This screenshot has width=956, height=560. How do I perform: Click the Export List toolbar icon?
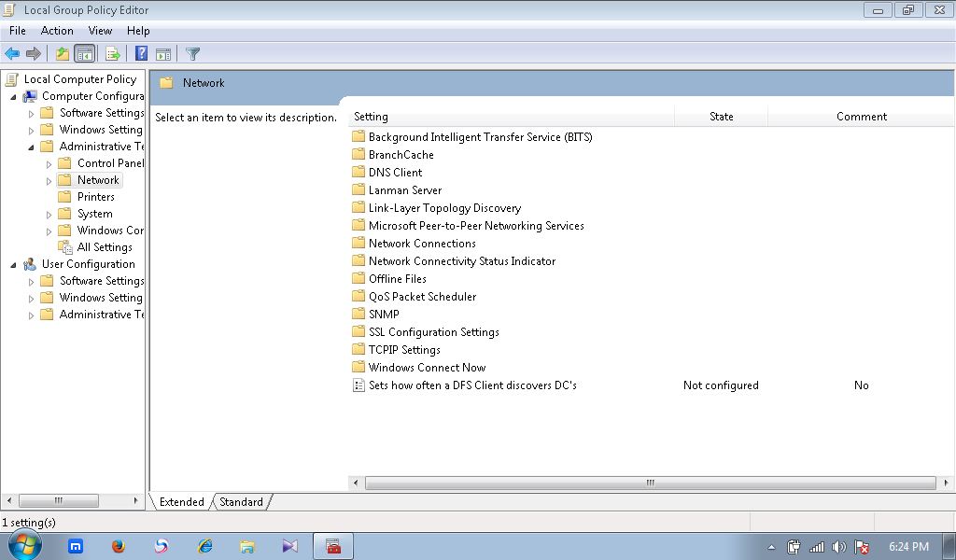click(113, 53)
